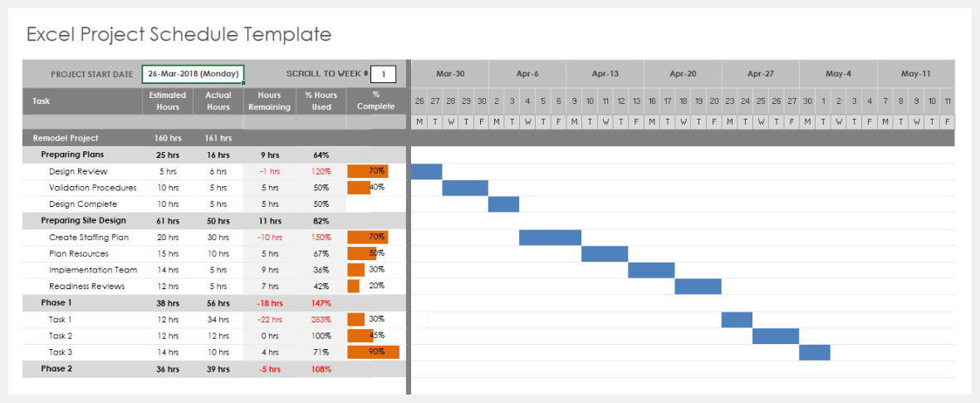Click Readiness Reviews' 20% complete bar
980x403 pixels.
pos(354,287)
